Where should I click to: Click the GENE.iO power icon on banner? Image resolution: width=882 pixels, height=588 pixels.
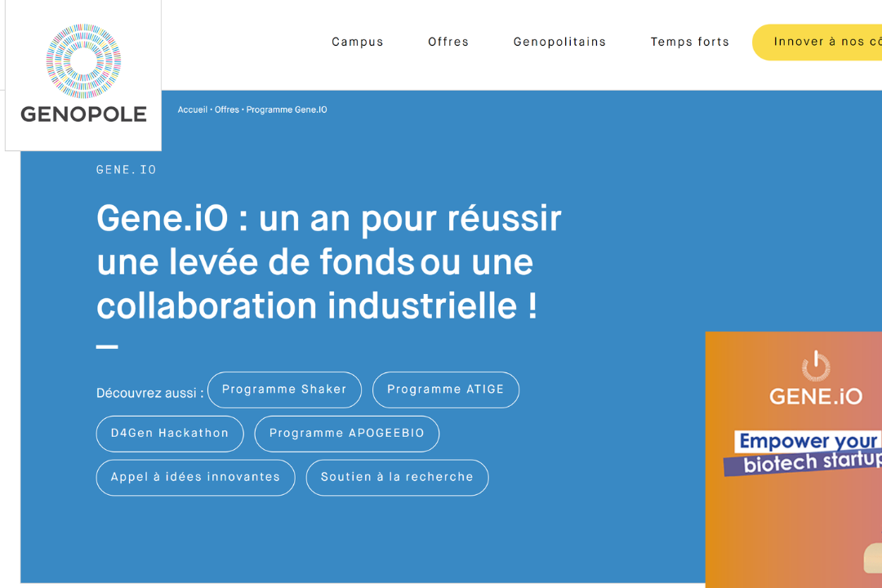[x=816, y=366]
